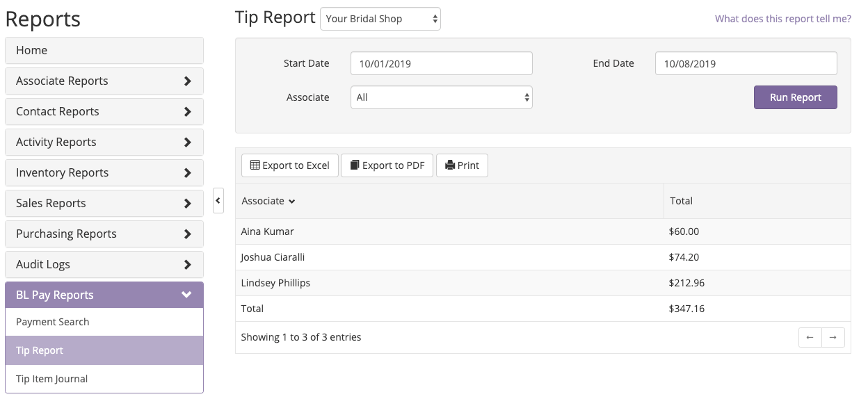Viewport: 868px width, 399px height.
Task: Expand the Sales Reports section
Action: click(104, 203)
